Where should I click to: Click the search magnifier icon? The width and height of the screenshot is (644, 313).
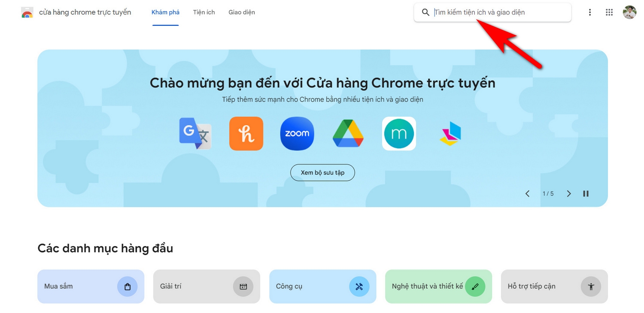[x=425, y=12]
